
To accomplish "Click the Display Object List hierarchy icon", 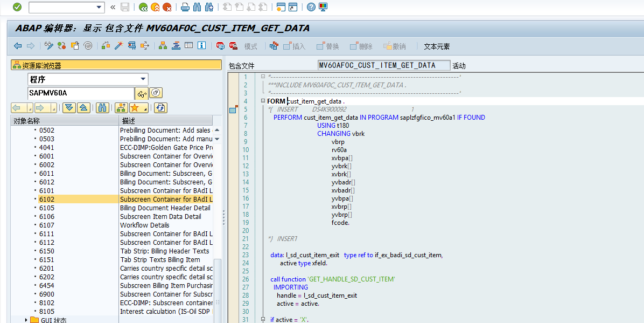I will point(163,46).
